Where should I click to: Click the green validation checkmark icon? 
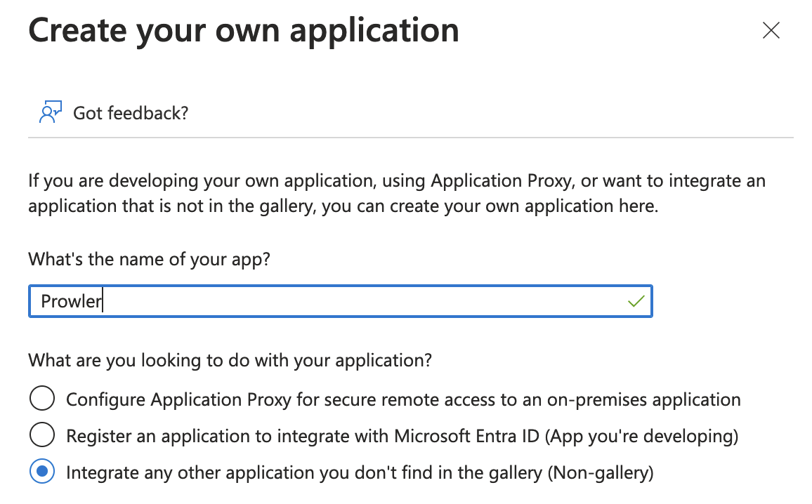pos(636,300)
